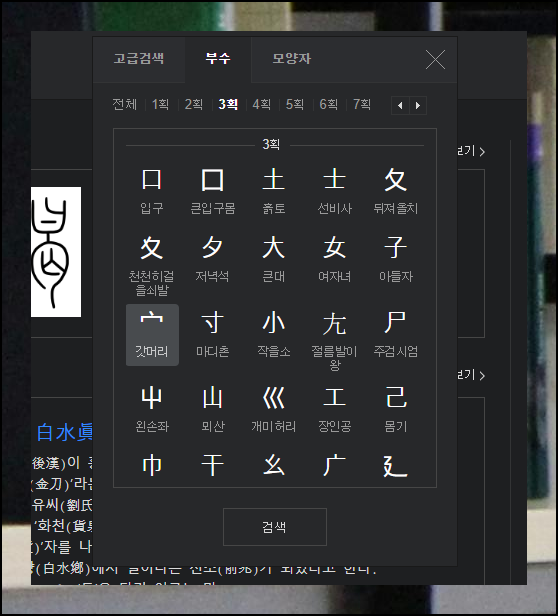
Task: Select the 己 (몸기) radical
Action: pos(395,409)
